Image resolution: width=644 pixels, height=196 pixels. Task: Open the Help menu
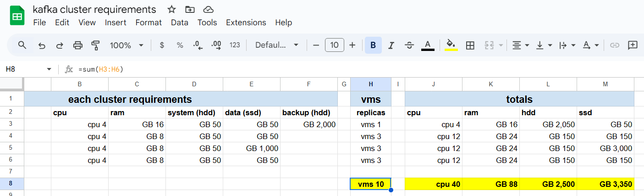pyautogui.click(x=283, y=22)
